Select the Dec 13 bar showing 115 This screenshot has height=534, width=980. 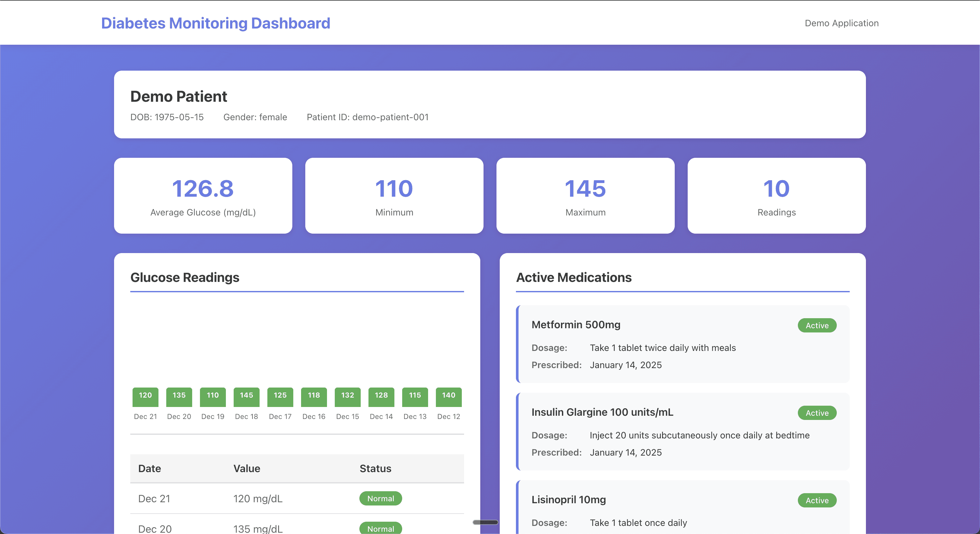coord(415,397)
